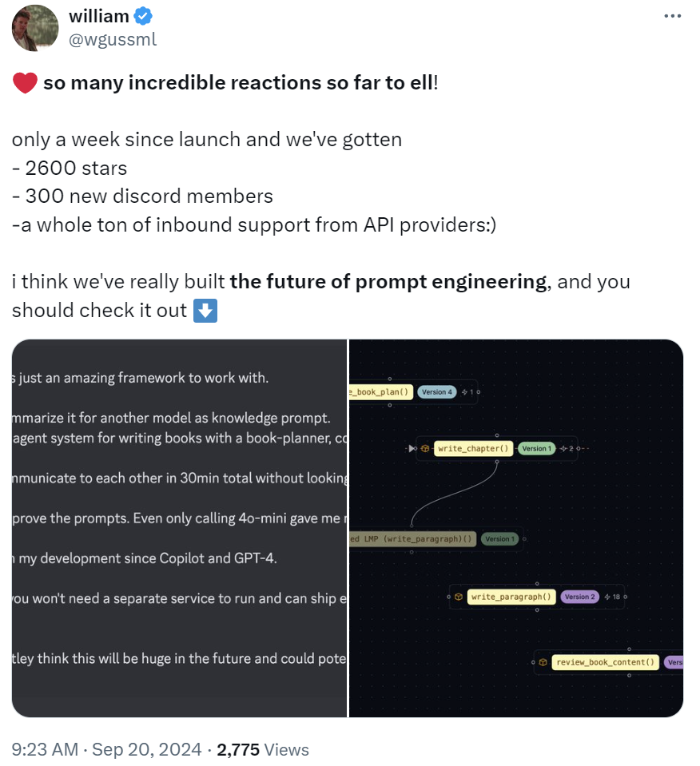Click the lightning icon showing 1 near book_plan
Image resolution: width=700 pixels, height=766 pixels.
467,391
